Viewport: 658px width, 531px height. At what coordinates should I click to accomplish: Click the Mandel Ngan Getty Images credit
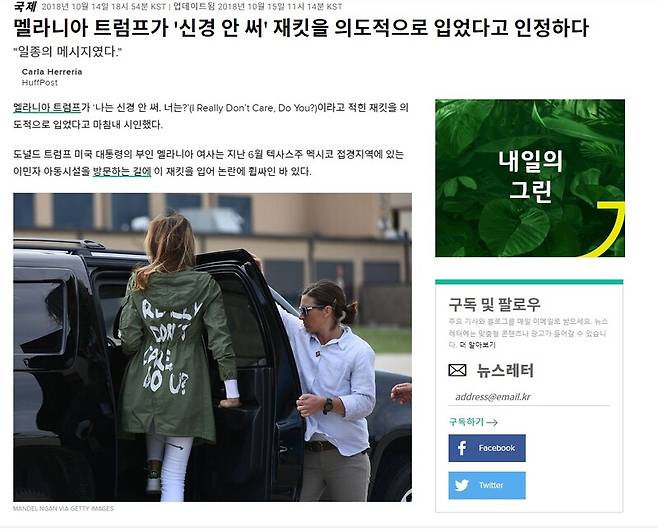tap(63, 508)
